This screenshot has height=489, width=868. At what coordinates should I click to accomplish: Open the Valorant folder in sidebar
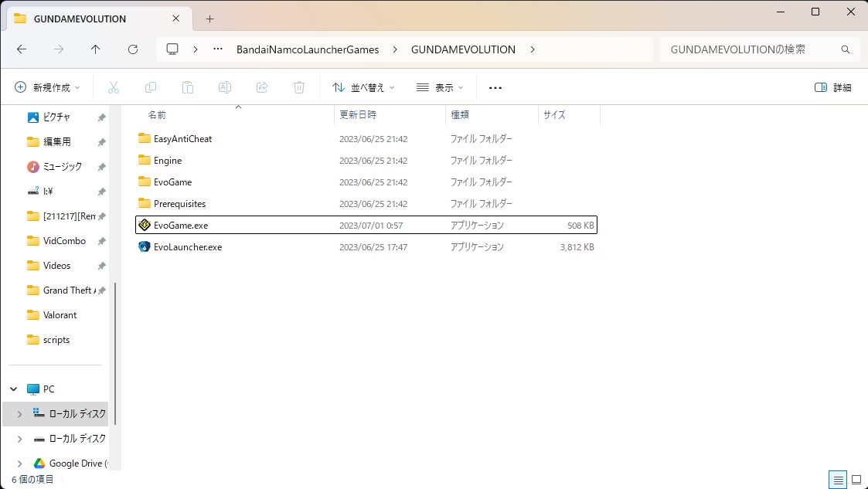coord(60,315)
